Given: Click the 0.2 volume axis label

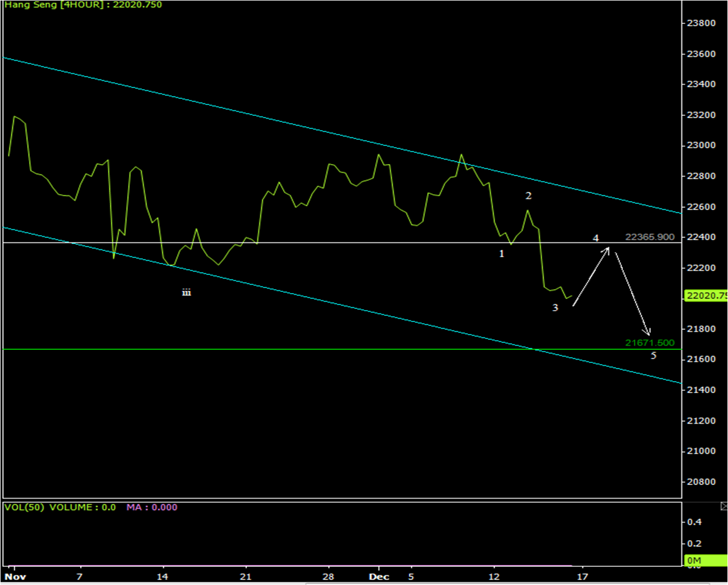Looking at the screenshot, I should [696, 544].
